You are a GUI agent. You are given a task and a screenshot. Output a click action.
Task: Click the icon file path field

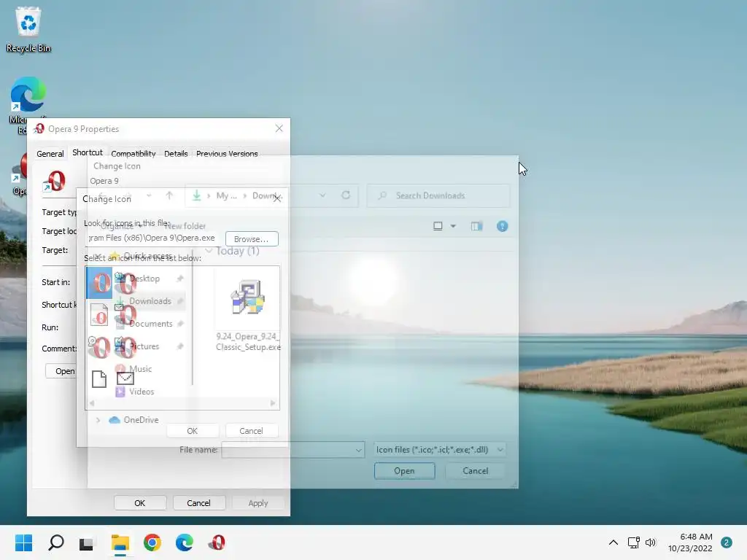point(152,238)
